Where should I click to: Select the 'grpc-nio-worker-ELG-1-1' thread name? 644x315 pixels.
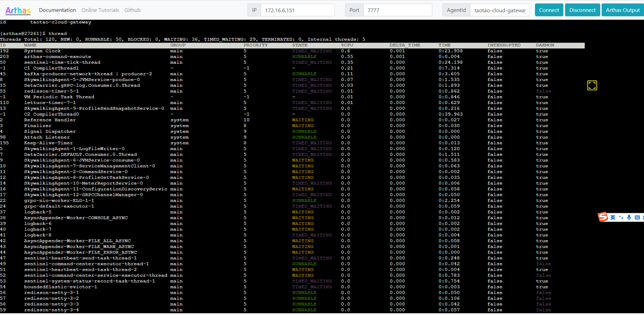[x=59, y=201]
